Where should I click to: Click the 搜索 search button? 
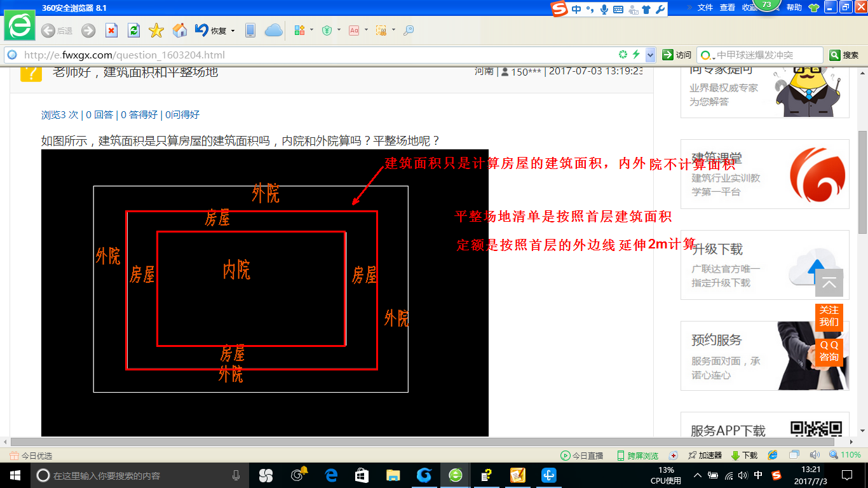(x=844, y=55)
